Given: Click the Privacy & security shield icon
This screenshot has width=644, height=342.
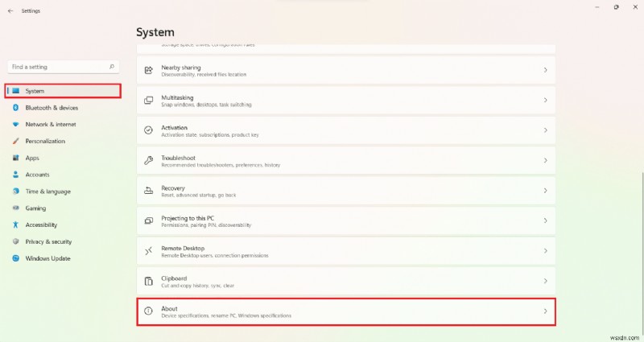Looking at the screenshot, I should 15,241.
